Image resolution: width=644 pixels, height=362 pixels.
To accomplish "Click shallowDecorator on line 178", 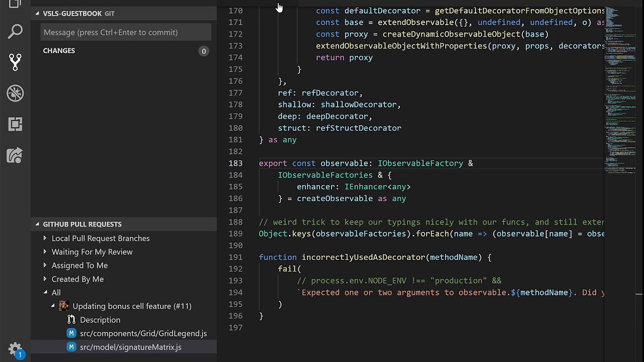I will (358, 105).
